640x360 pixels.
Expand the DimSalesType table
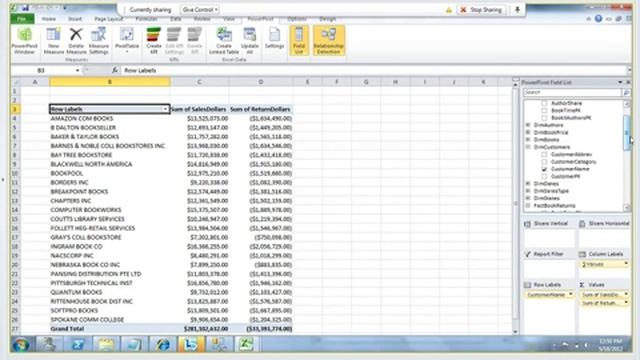[528, 191]
